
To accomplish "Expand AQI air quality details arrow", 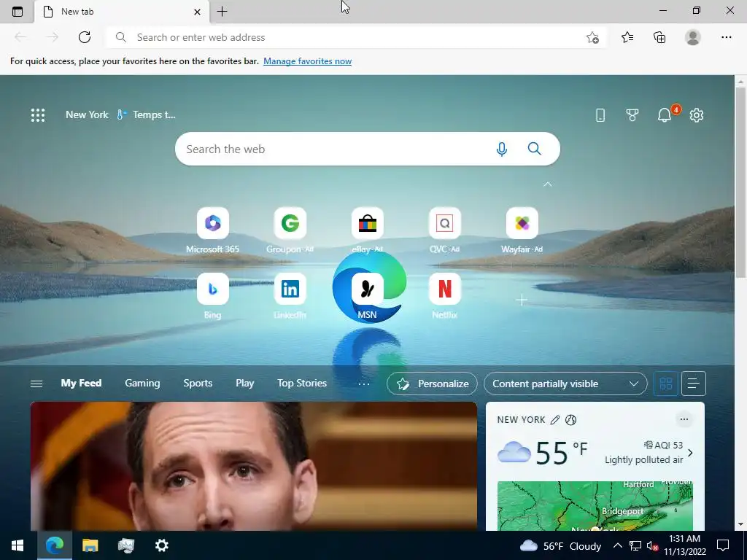I will (690, 453).
